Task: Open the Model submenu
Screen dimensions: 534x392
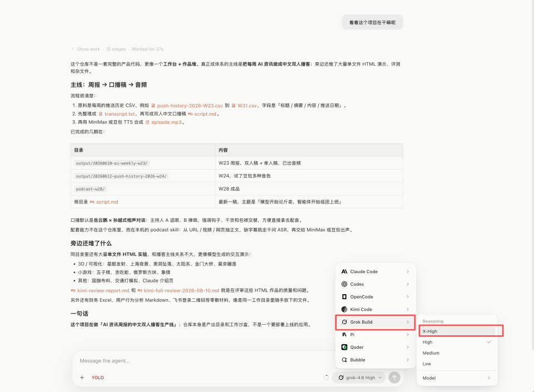Action: (457, 378)
